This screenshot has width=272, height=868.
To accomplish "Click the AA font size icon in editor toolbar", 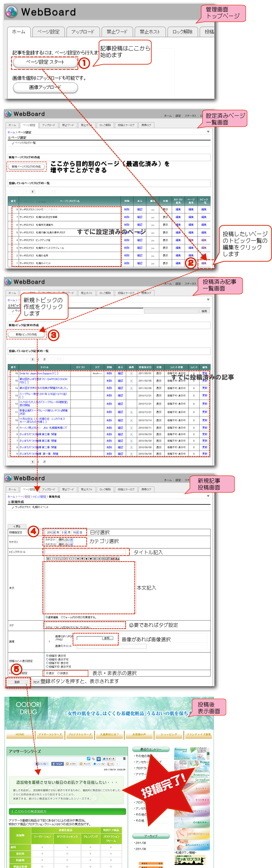I will pyautogui.click(x=117, y=558).
